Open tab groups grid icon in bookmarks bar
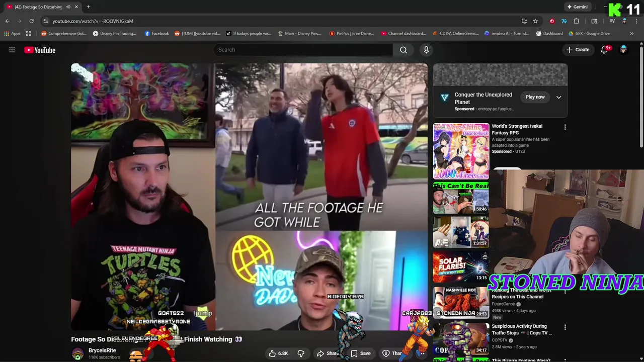 coord(29,34)
